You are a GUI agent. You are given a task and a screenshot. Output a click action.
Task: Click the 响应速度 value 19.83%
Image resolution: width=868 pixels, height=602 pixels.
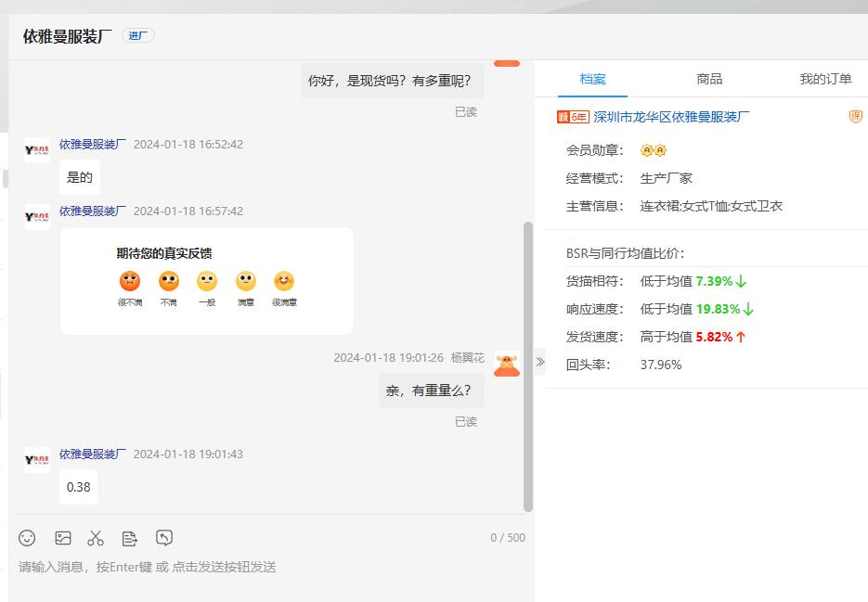point(718,309)
